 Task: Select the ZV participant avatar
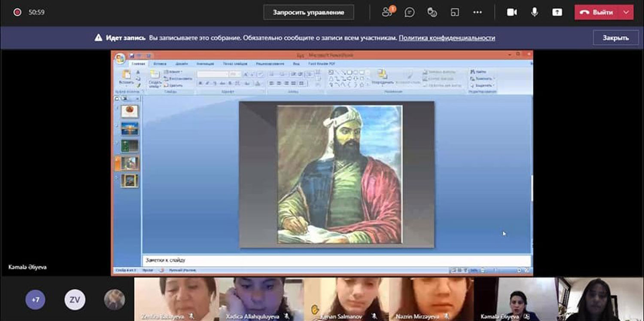tap(75, 300)
